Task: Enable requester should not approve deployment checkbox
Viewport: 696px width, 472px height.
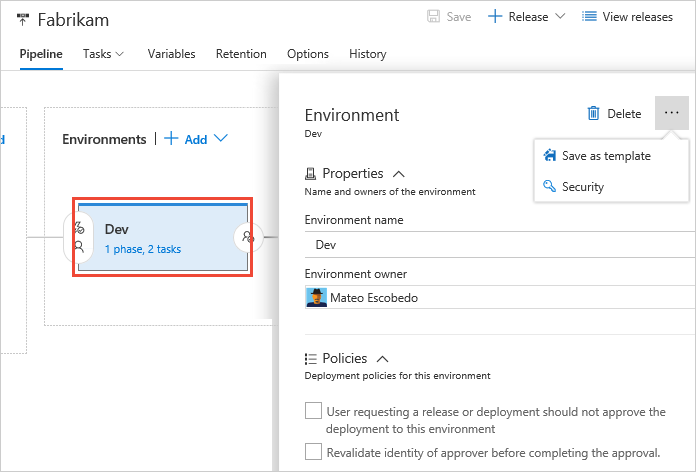Action: click(x=314, y=411)
